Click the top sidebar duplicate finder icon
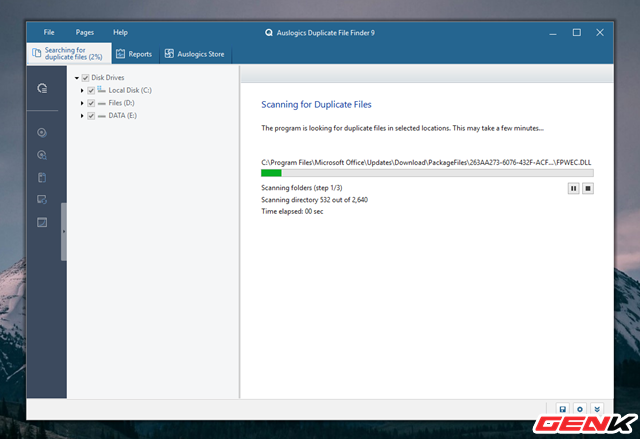Screen dimensions: 640x439 [42, 88]
